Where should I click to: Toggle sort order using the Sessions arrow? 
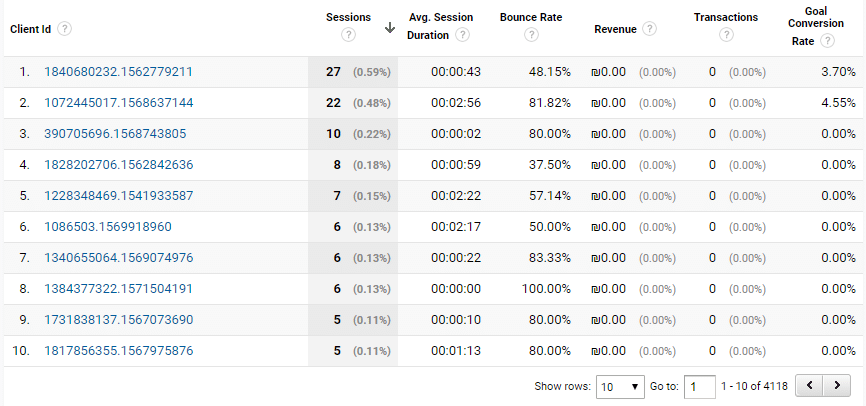390,28
